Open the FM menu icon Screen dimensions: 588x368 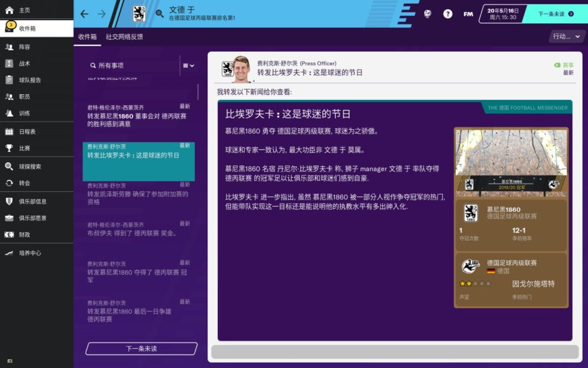pyautogui.click(x=468, y=14)
